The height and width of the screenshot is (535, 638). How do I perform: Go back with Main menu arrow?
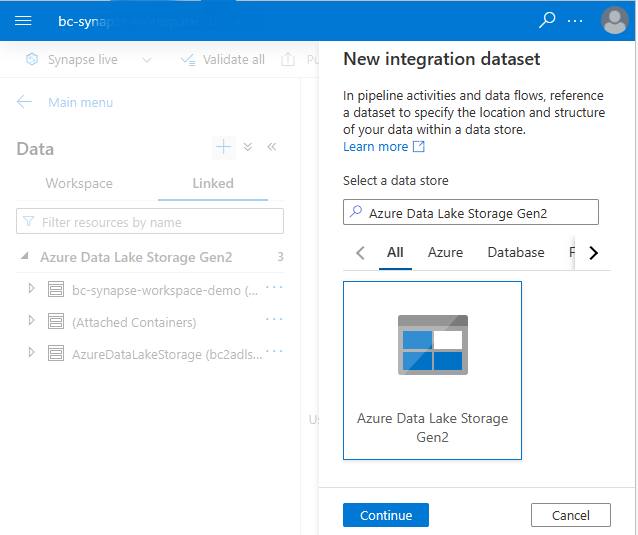point(24,102)
